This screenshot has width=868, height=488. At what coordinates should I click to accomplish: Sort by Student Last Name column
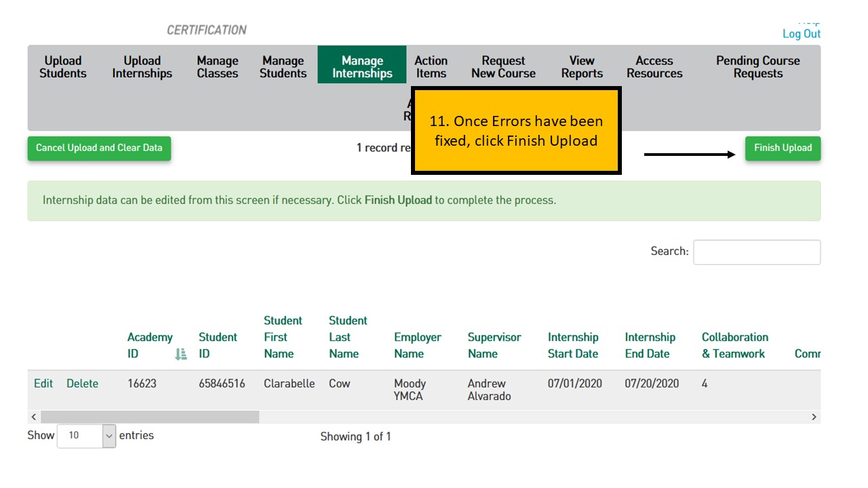(348, 337)
